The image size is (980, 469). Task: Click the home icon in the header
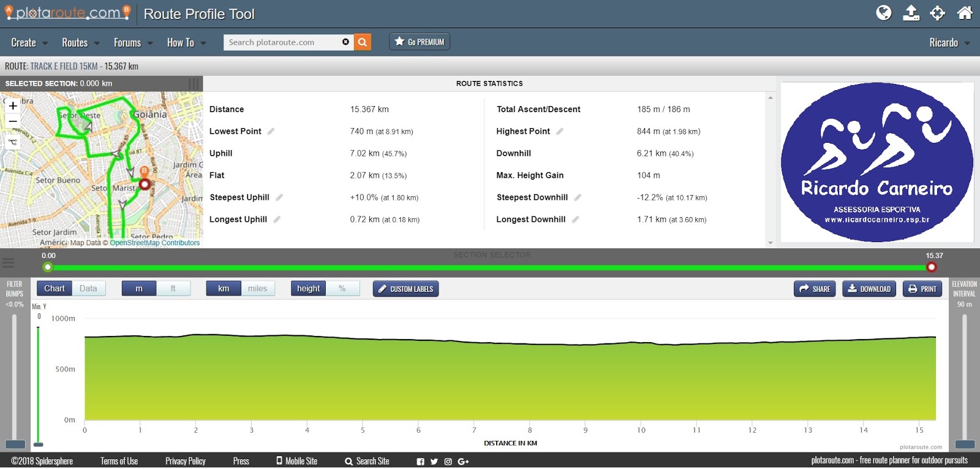(x=965, y=13)
